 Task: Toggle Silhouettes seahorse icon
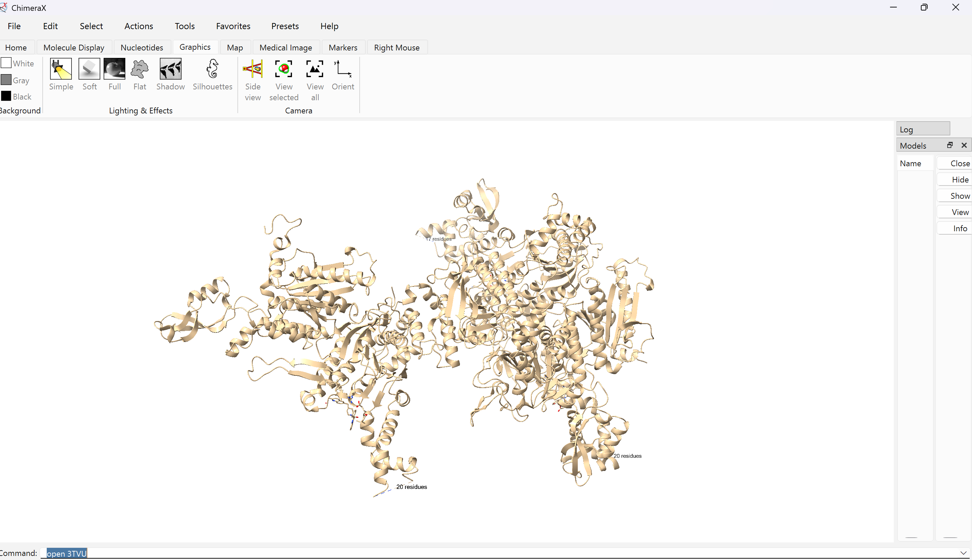coord(212,69)
